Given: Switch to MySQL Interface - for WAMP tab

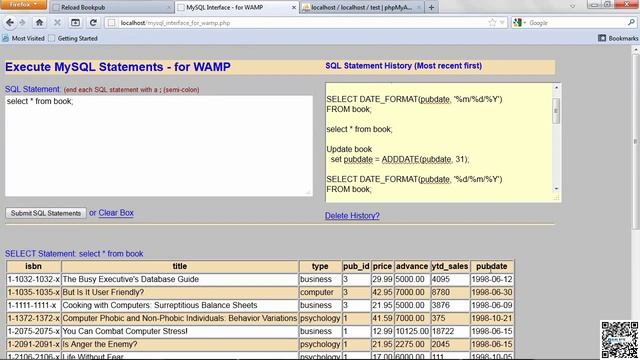Looking at the screenshot, I should (237, 7).
